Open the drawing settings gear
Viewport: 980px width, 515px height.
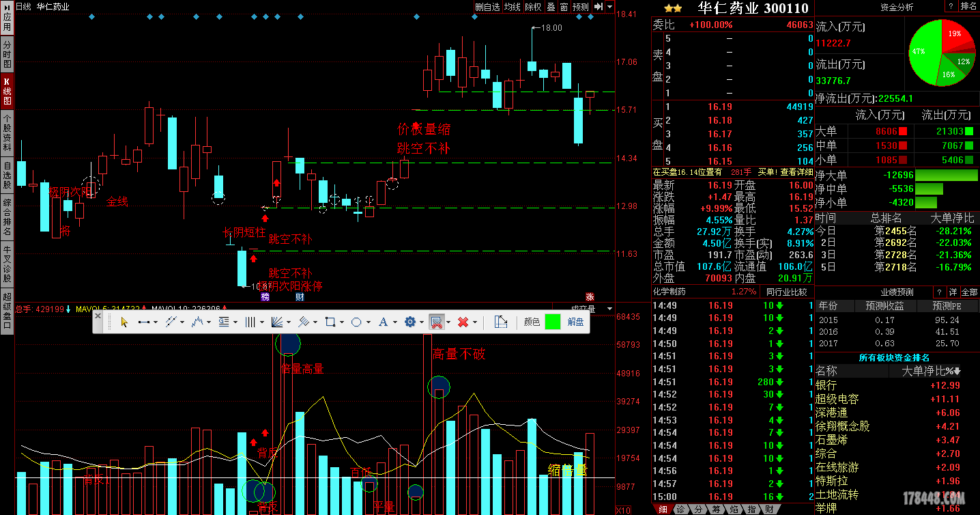pyautogui.click(x=410, y=322)
